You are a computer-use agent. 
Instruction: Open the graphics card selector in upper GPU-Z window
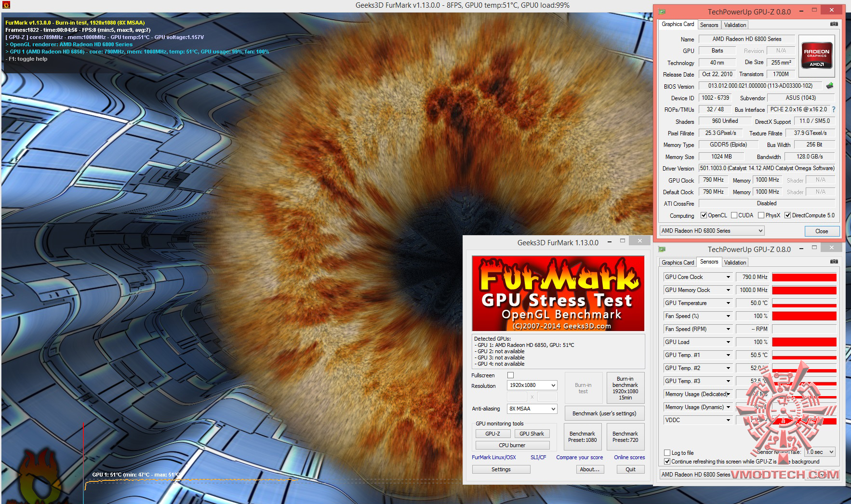(712, 231)
